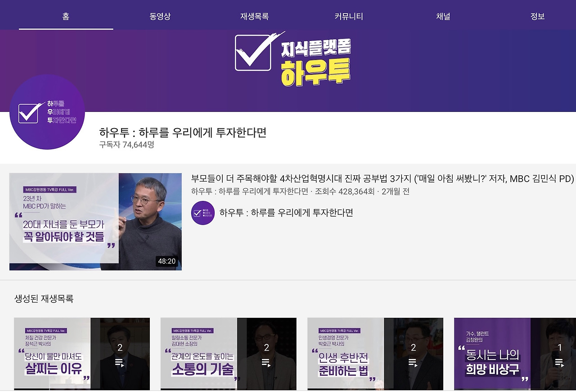Click the 생성된 재생목록 section heading
The image size is (576, 392).
coord(44,298)
